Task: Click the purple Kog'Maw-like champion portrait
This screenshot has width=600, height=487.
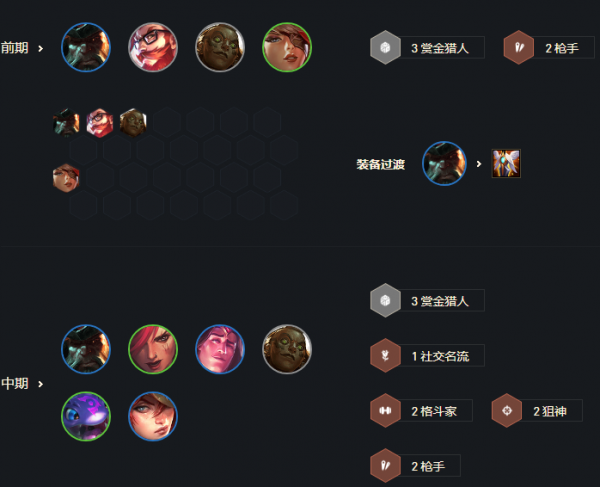Action: coord(86,416)
